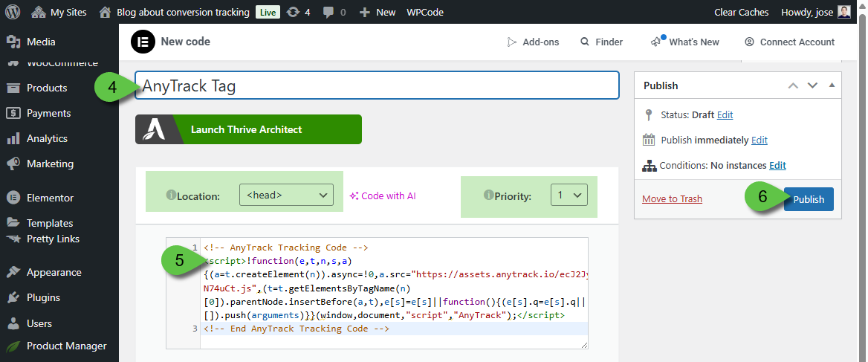Screen dimensions: 868x362
Task: Open What's New announcements
Action: [685, 42]
